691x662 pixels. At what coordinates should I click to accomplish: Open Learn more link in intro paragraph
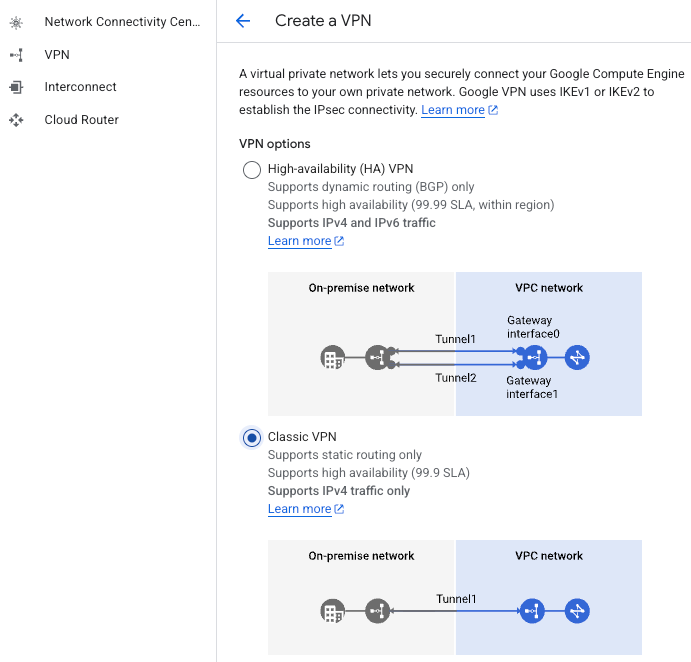453,110
